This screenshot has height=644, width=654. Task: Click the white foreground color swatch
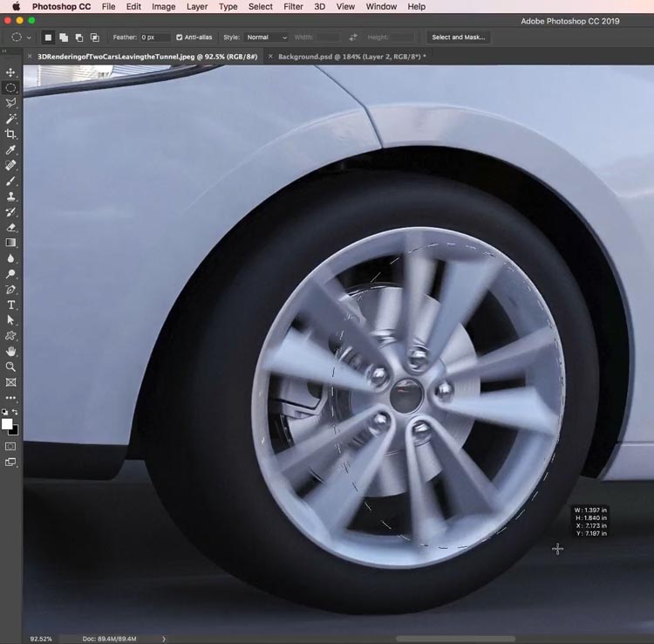pyautogui.click(x=7, y=424)
